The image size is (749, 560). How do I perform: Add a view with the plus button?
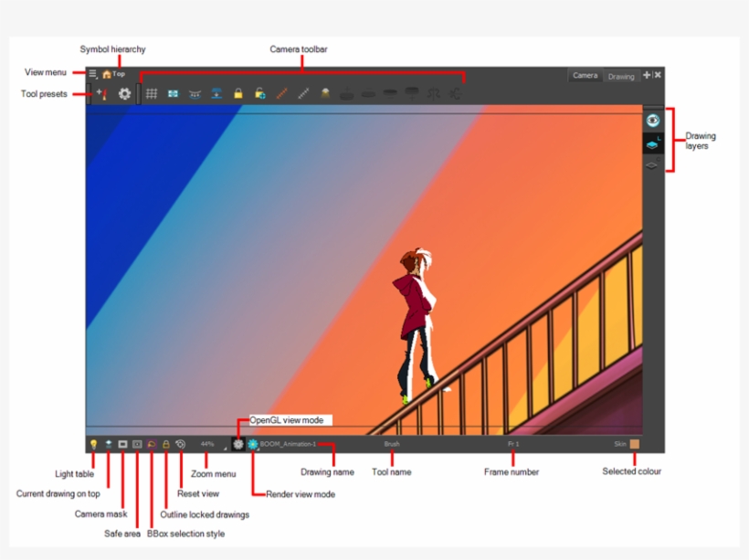point(647,75)
